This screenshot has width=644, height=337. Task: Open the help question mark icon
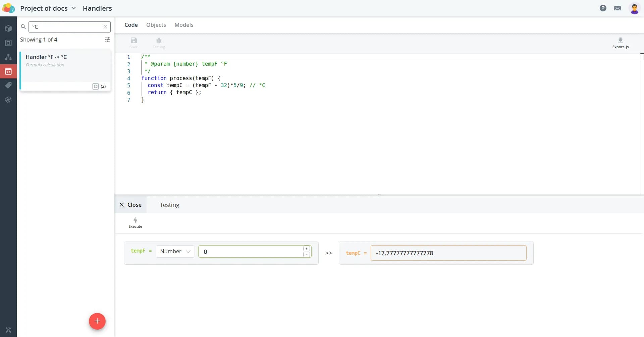[x=603, y=8]
